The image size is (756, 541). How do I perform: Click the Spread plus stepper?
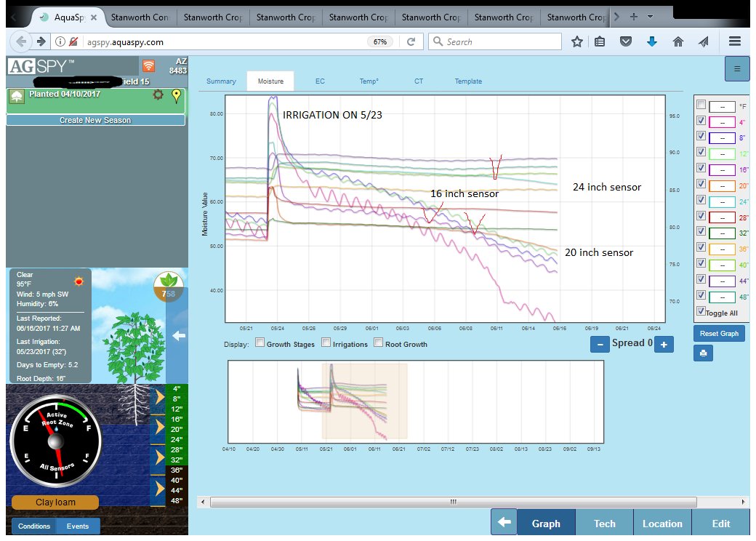point(664,344)
